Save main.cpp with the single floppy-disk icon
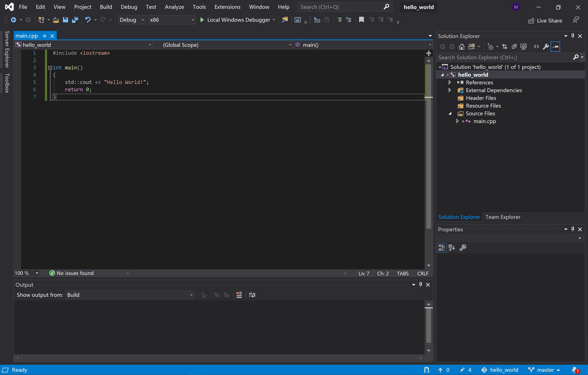Image resolution: width=588 pixels, height=375 pixels. (66, 20)
